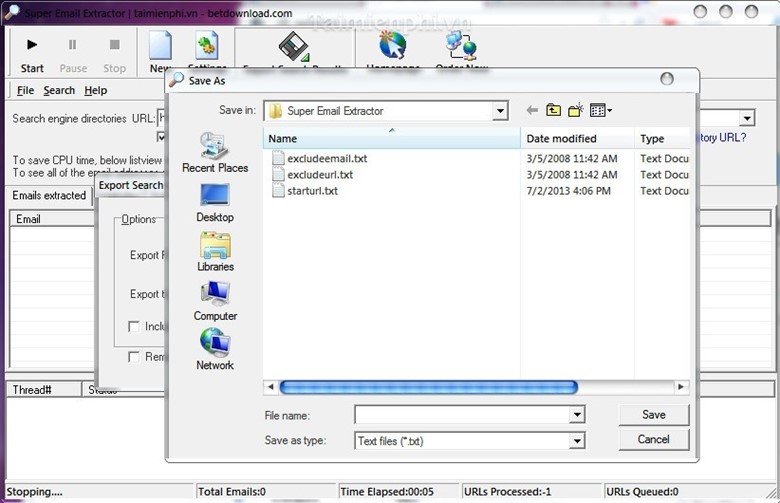Viewport: 780px width, 503px height.
Task: Click into the File name input field
Action: [x=462, y=414]
